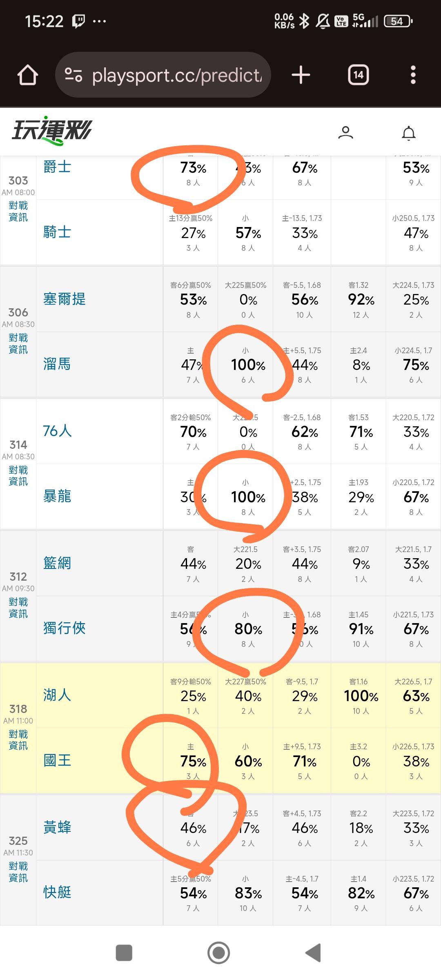Tap the user account profile icon
The height and width of the screenshot is (980, 441).
click(345, 133)
